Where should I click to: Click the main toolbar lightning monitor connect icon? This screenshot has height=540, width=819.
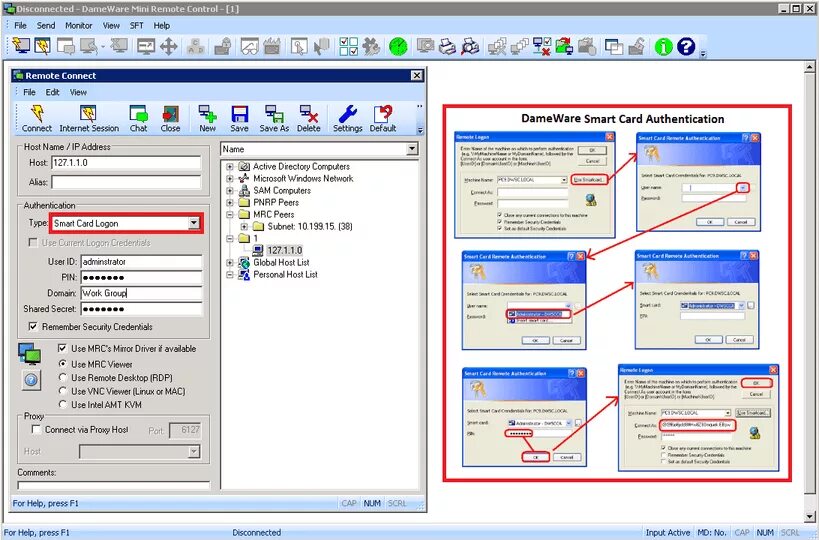[x=21, y=46]
